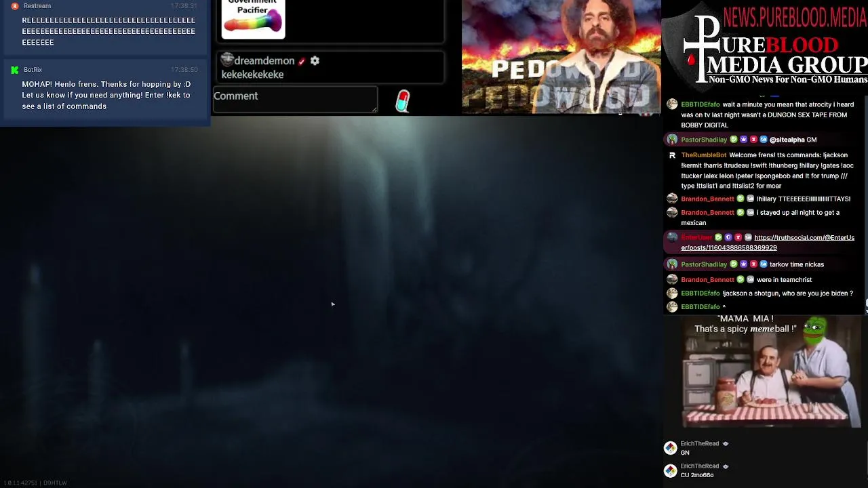Click the red verified checkmark beside dreamdemon
Screen dimensions: 868x488
302,62
